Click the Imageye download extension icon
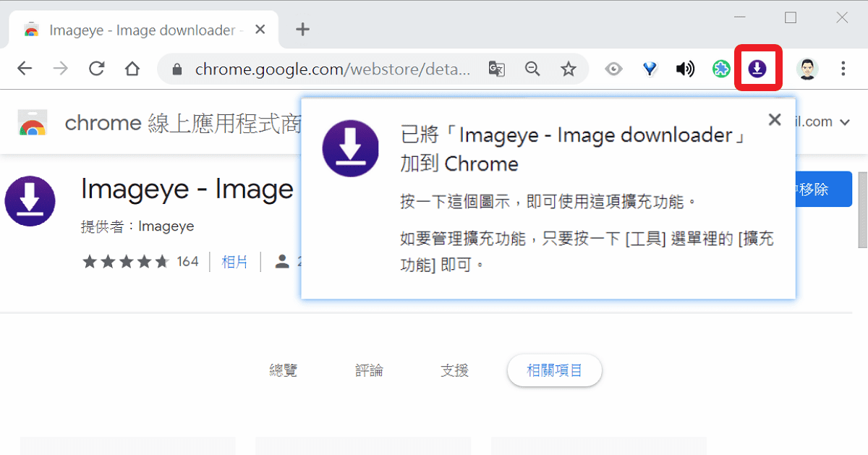 757,69
